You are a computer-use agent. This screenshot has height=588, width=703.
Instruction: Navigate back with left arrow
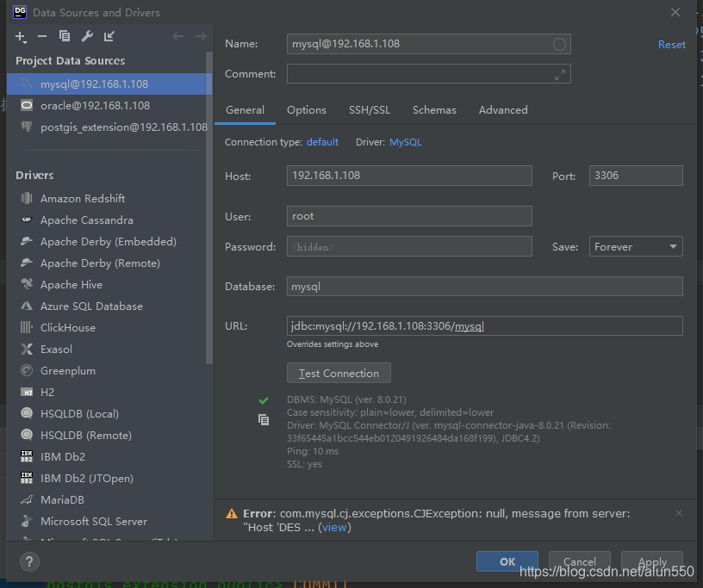(x=178, y=36)
